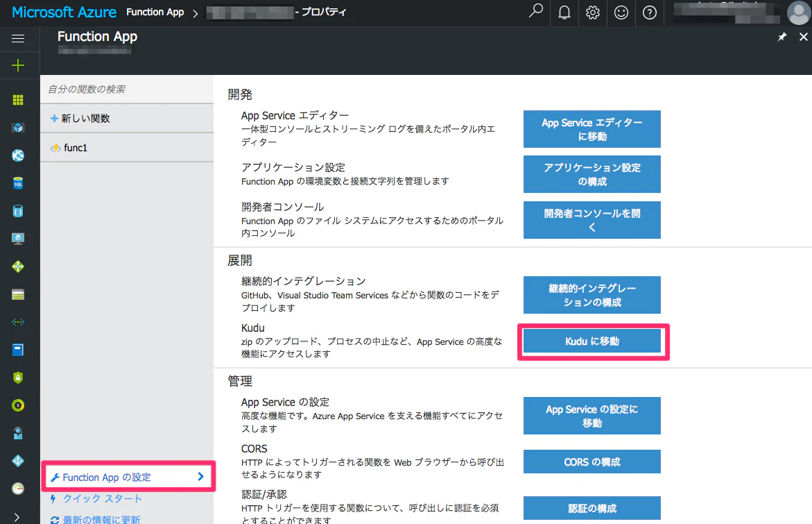The width and height of the screenshot is (812, 524).
Task: Open notifications bell icon
Action: tap(564, 12)
